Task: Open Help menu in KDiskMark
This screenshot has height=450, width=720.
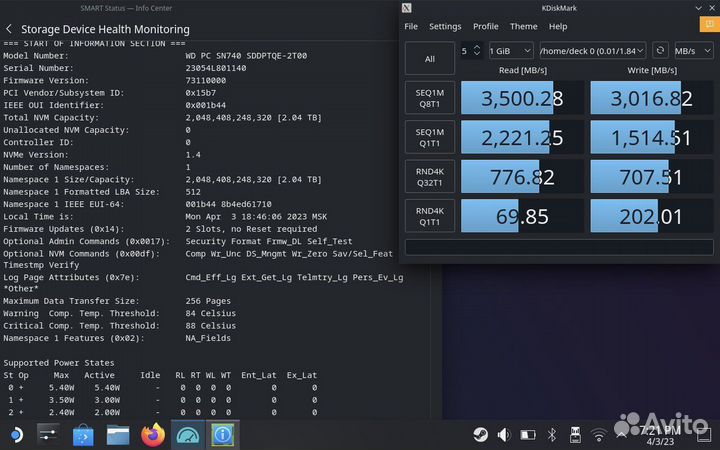Action: [558, 26]
